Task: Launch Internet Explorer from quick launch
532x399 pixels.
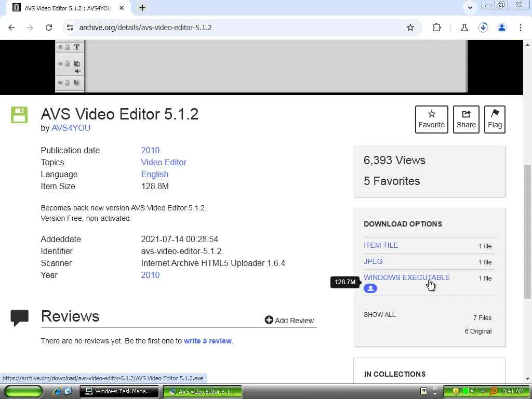Action: click(57, 392)
